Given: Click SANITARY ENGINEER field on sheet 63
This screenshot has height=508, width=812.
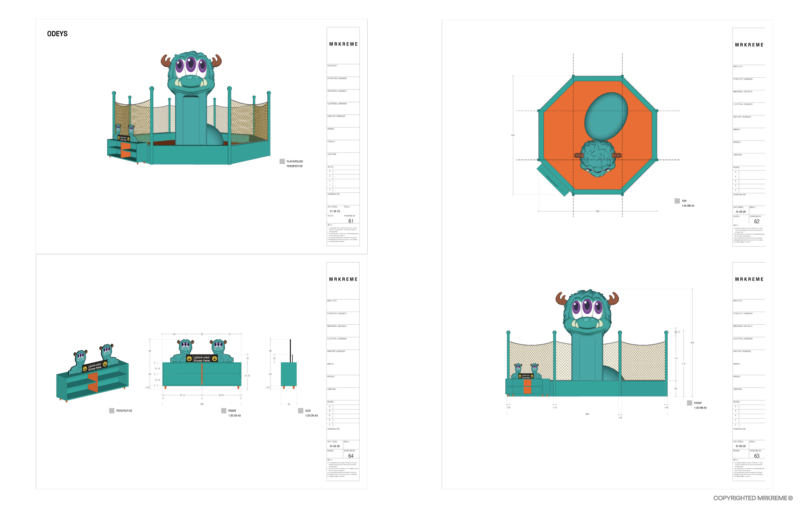Looking at the screenshot, I should (749, 356).
